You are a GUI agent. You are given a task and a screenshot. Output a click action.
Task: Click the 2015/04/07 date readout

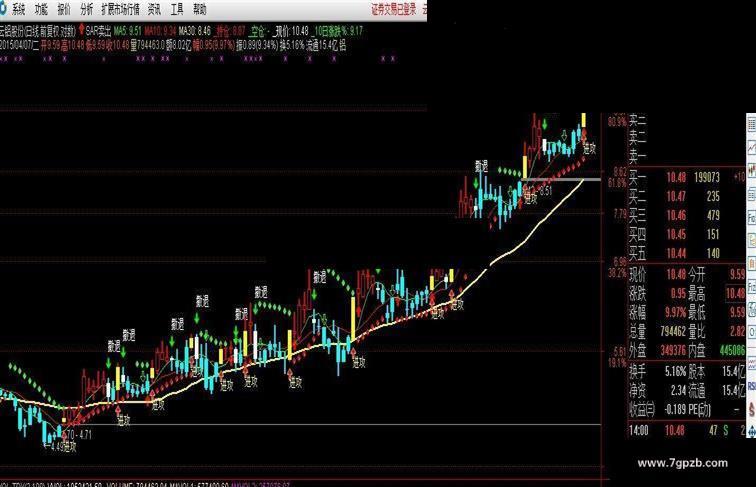[x=20, y=46]
